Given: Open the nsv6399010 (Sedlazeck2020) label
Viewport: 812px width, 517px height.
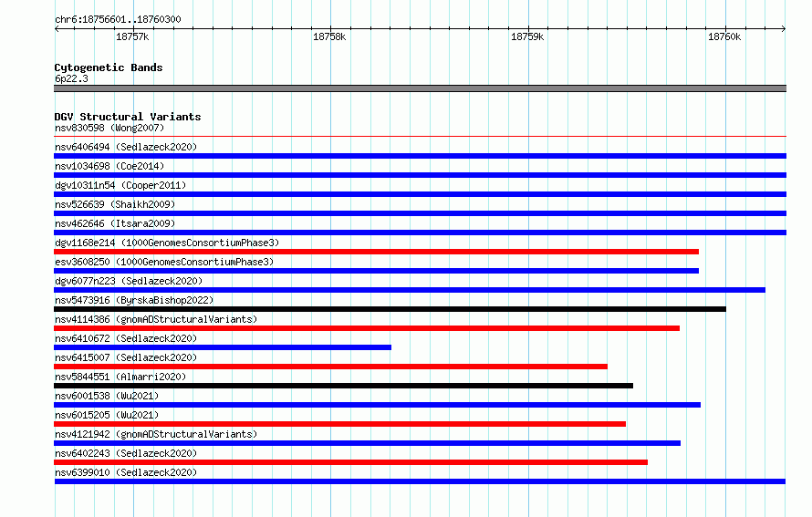Looking at the screenshot, I should pos(126,472).
